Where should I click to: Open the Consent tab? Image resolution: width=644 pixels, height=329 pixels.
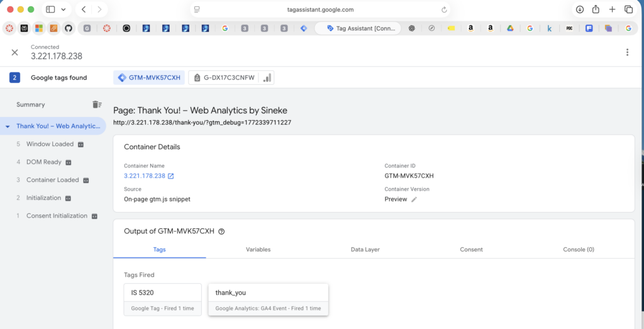(x=471, y=250)
